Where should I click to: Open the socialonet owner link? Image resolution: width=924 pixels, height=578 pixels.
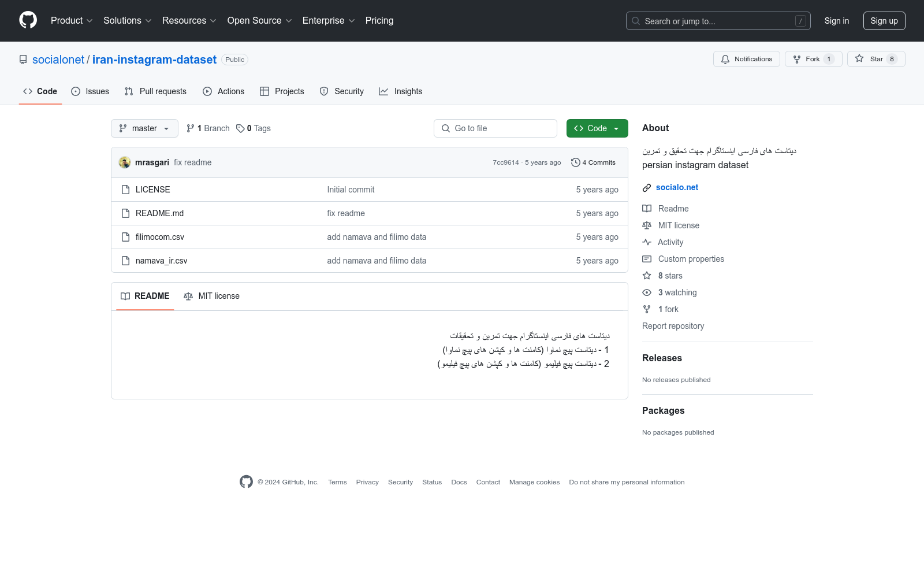point(58,60)
